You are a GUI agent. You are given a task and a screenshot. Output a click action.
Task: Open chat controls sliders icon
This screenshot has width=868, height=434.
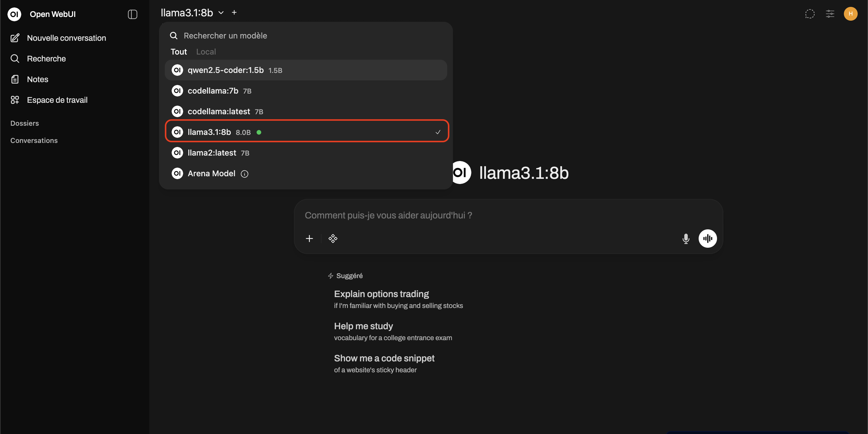[x=830, y=14]
